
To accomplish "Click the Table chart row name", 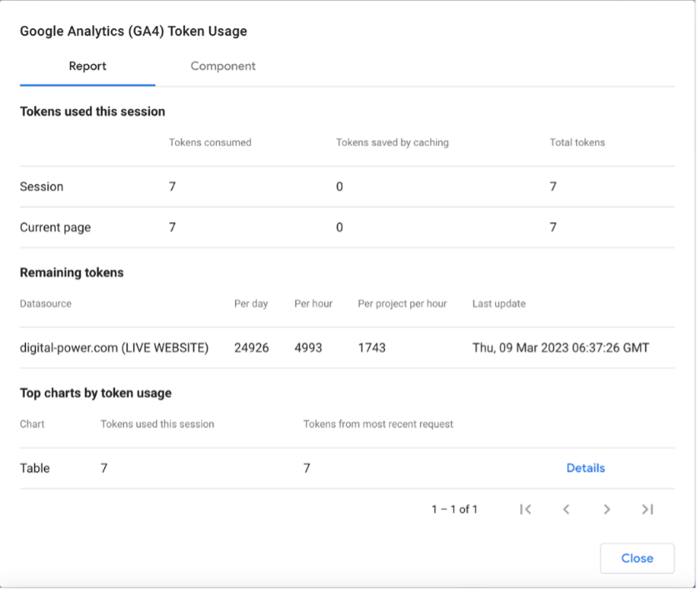I will point(35,468).
